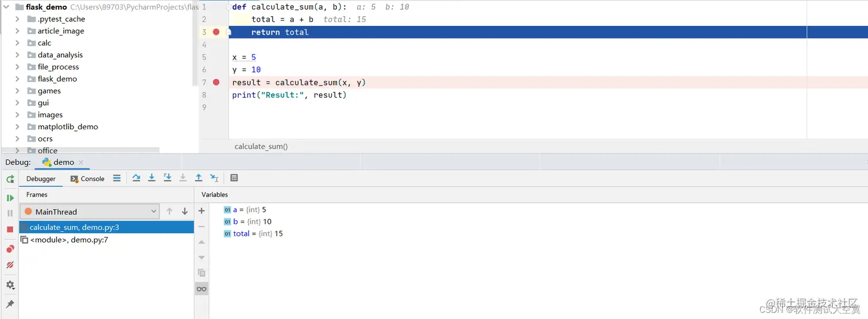This screenshot has width=868, height=319.
Task: Toggle show watches glasses icon
Action: click(x=201, y=289)
